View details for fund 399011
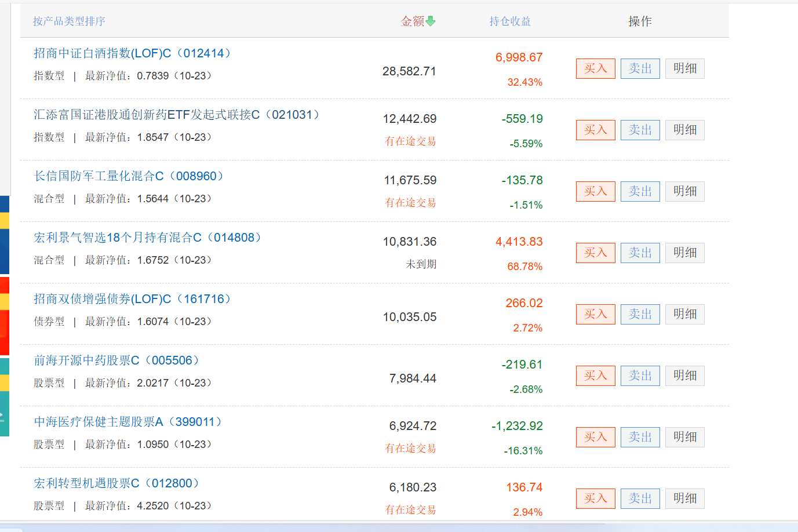The image size is (798, 532). coord(685,437)
